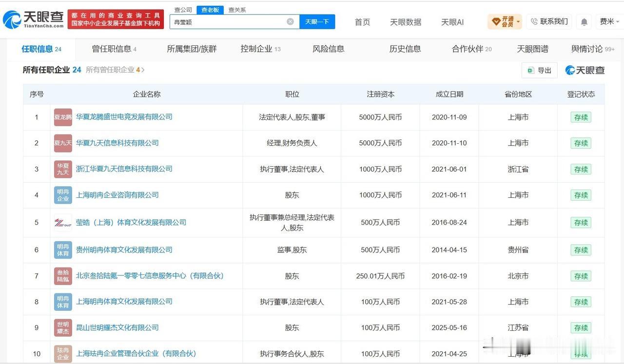
Task: Click the 华夏龙腾盛世电竞 company logo thumbnail
Action: [63, 117]
